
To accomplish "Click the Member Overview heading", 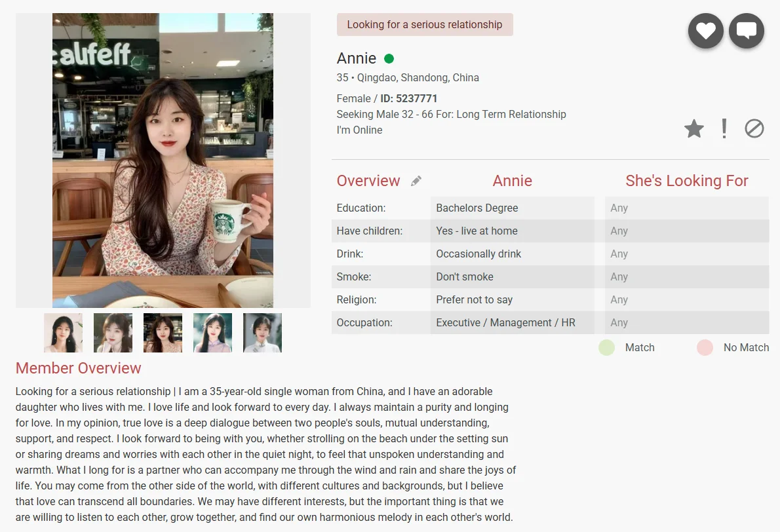I will 78,368.
